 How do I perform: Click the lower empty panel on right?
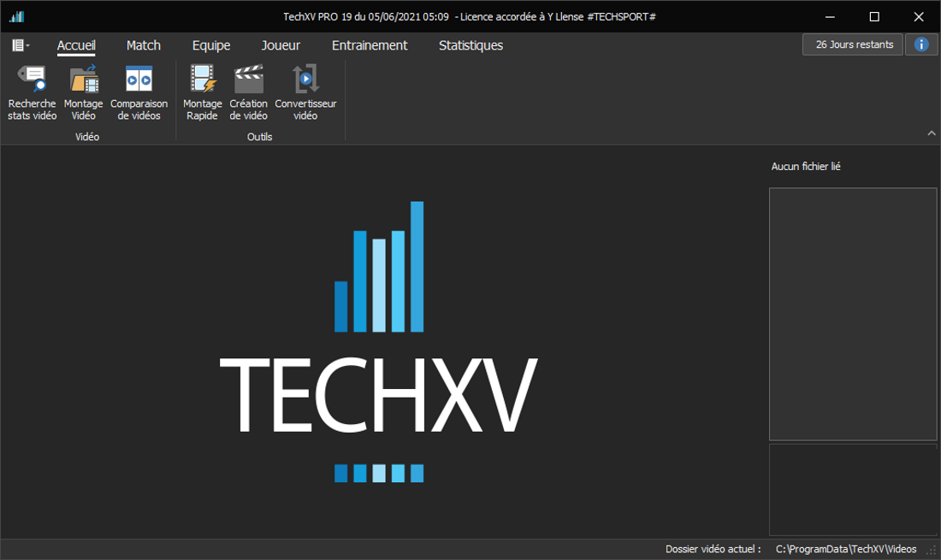click(x=853, y=489)
